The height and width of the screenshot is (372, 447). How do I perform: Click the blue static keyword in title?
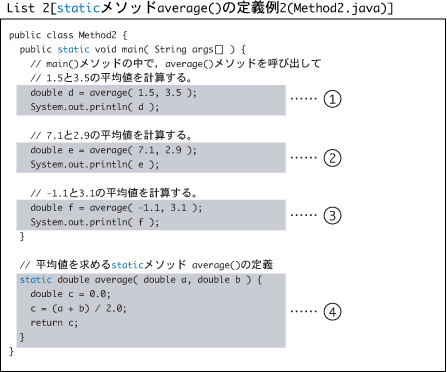tap(79, 8)
